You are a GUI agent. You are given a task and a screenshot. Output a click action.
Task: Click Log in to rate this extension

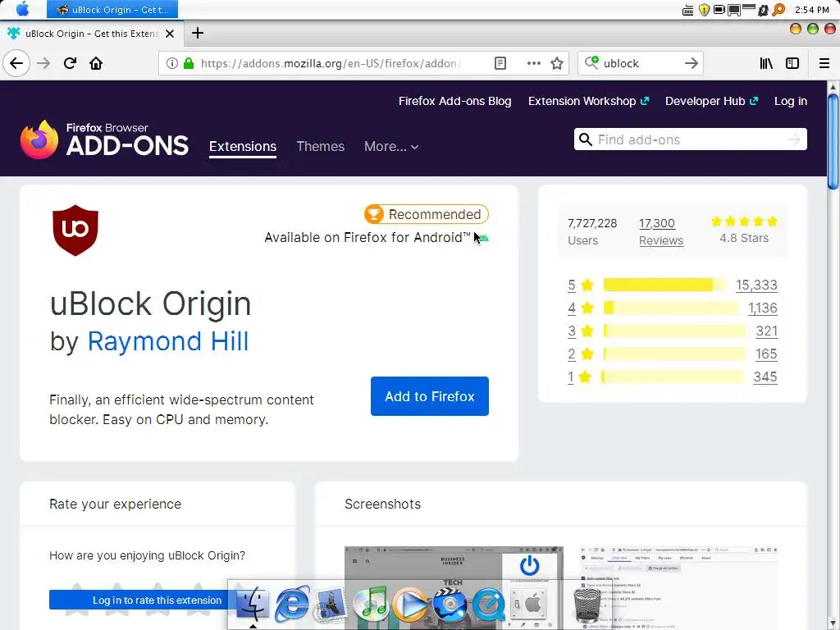click(x=157, y=600)
